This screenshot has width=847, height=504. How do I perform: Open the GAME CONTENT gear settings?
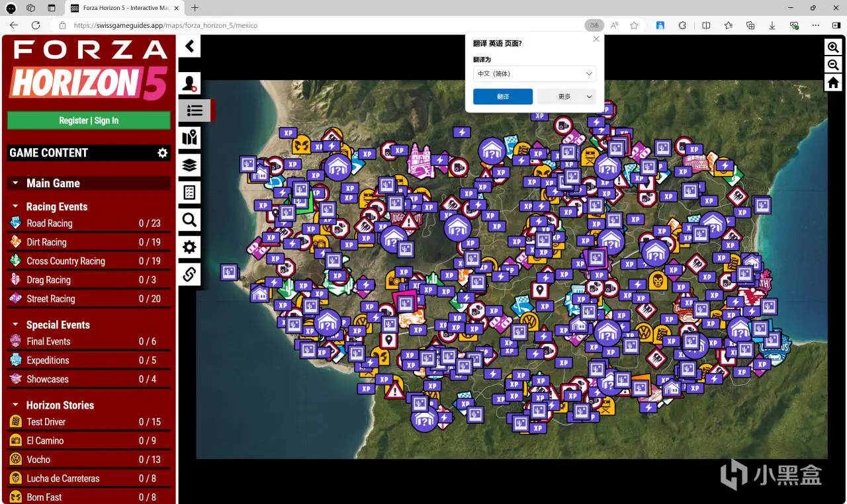tap(163, 153)
